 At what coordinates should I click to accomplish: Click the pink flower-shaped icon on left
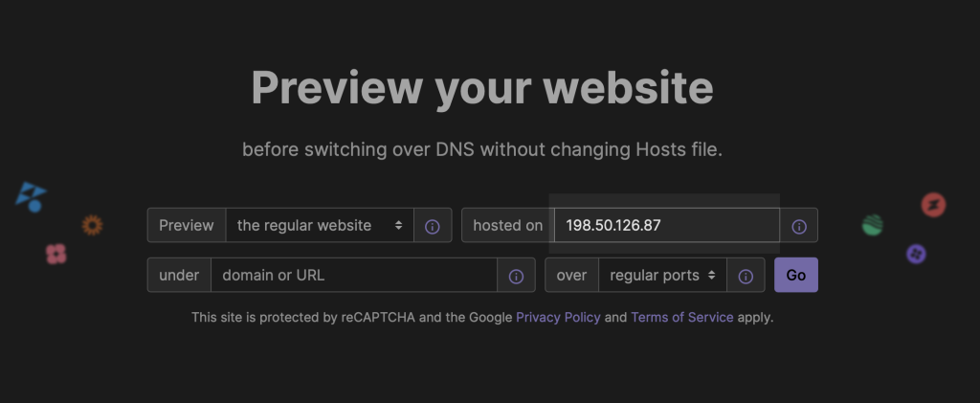point(56,254)
